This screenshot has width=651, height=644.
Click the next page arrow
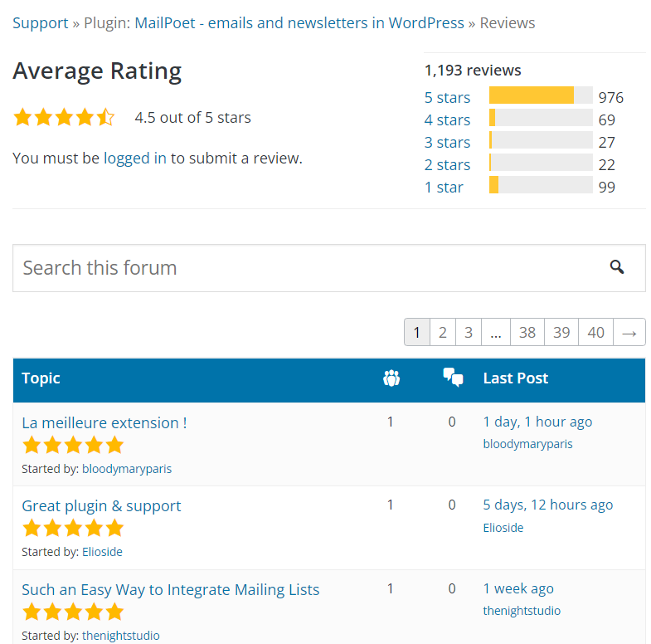[629, 333]
